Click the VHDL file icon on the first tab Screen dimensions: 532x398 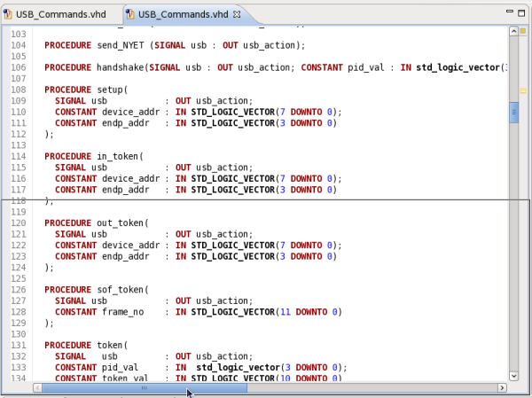[8, 14]
